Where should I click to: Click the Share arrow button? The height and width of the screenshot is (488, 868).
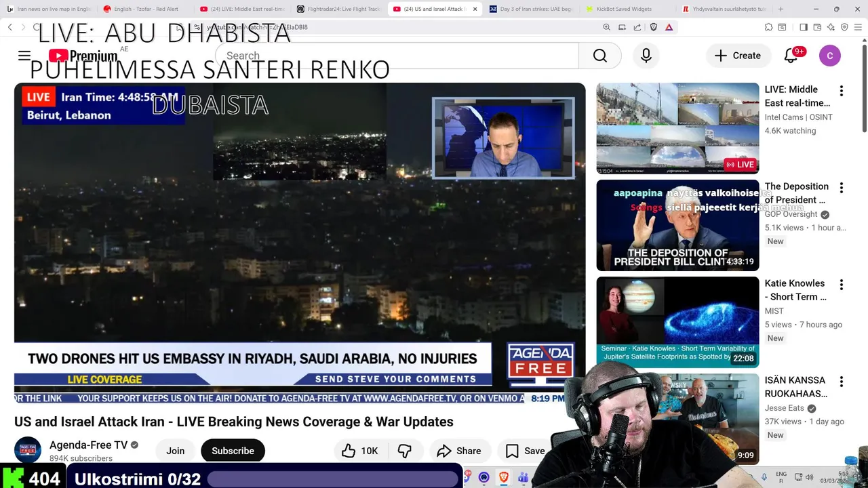pyautogui.click(x=459, y=451)
